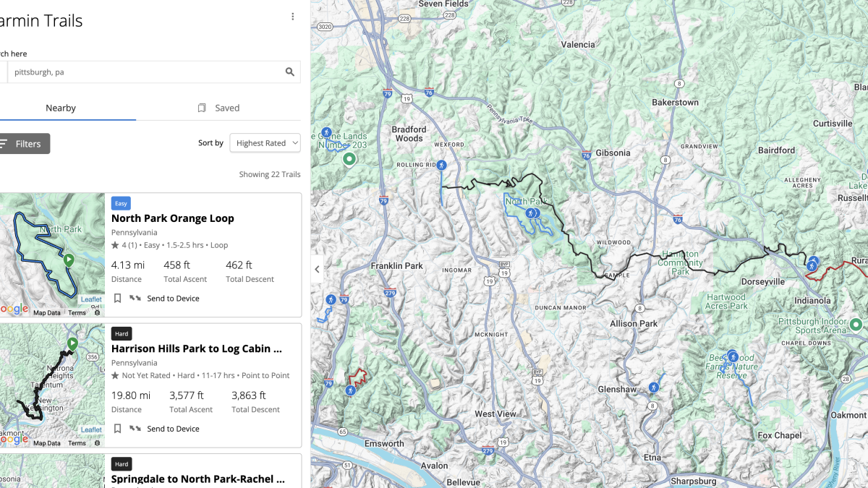Click the Dorseyville label on the map
This screenshot has width=868, height=488.
[762, 282]
